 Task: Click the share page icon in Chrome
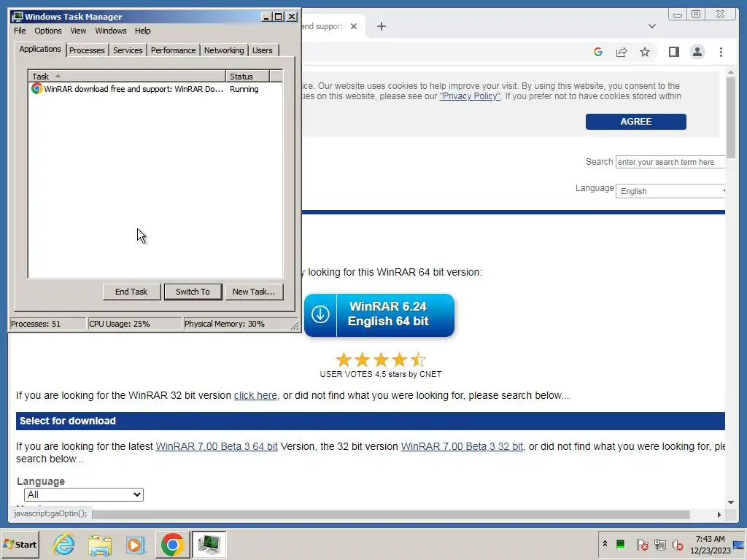(622, 52)
